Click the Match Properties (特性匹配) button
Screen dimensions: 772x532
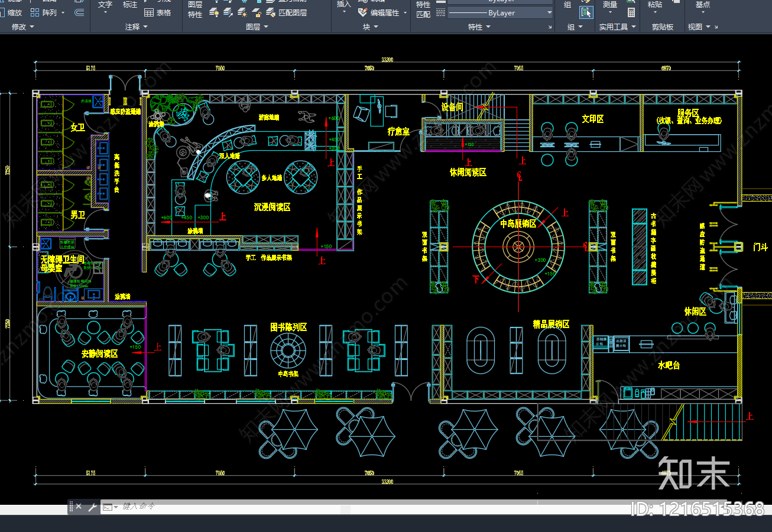coord(423,9)
